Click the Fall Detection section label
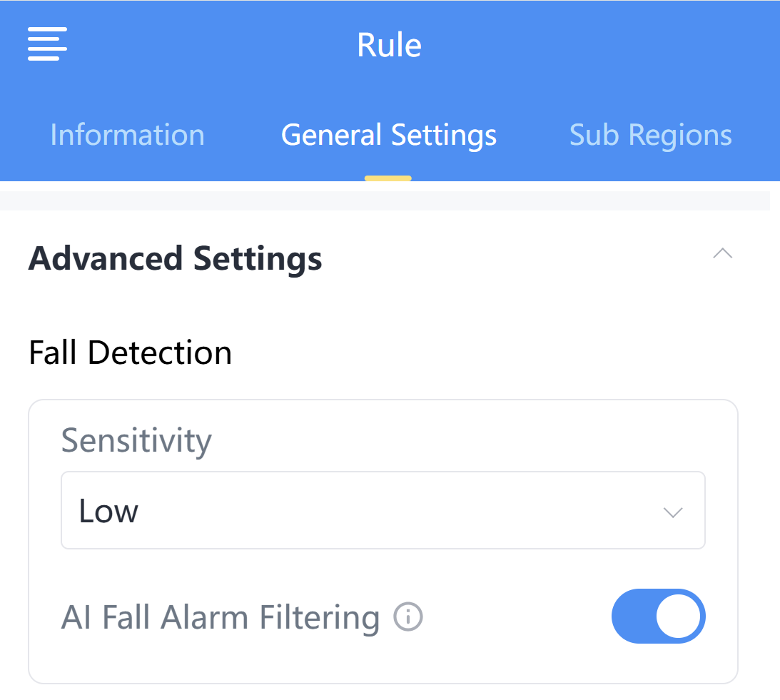 click(131, 352)
